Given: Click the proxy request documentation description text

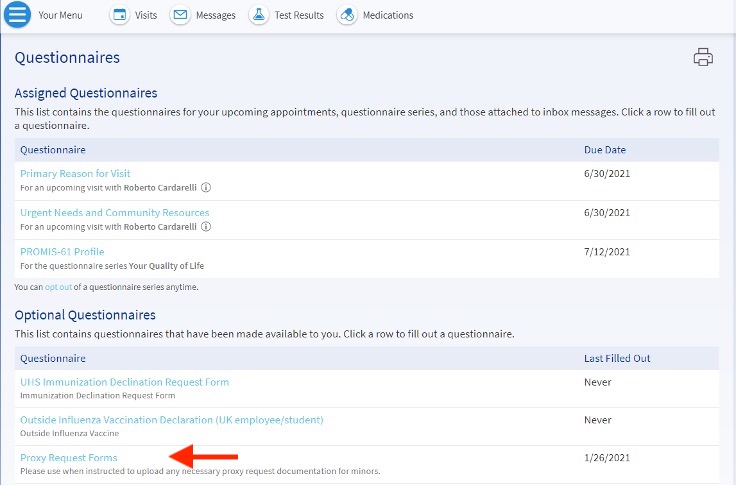Looking at the screenshot, I should (x=200, y=471).
